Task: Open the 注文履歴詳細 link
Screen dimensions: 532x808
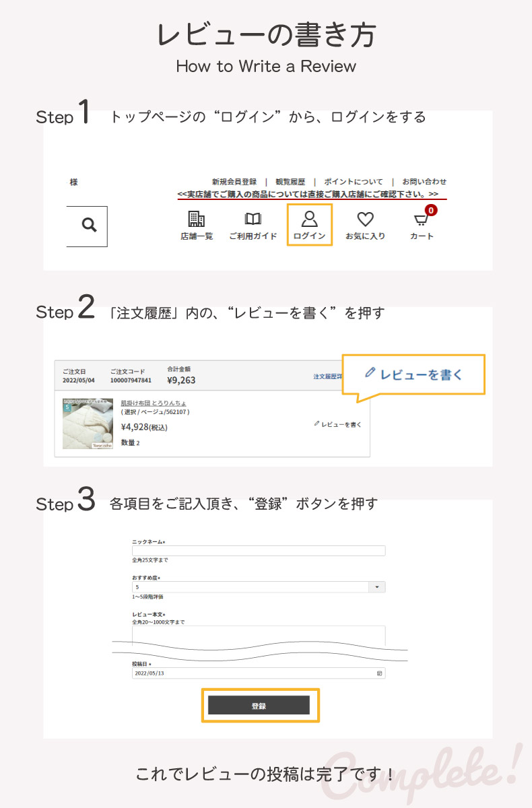Action: point(327,377)
